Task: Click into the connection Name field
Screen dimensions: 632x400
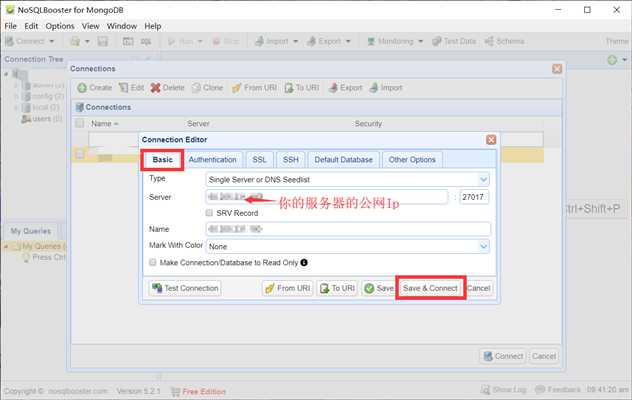Action: click(x=348, y=229)
